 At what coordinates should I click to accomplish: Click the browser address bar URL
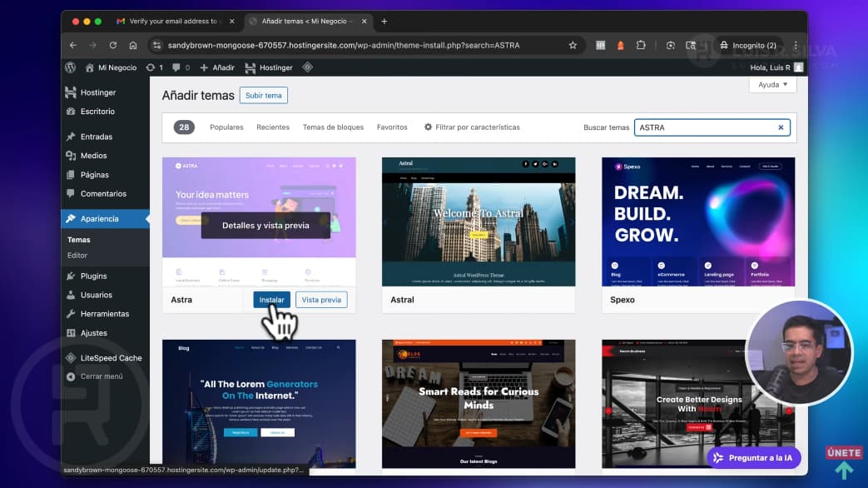point(343,46)
